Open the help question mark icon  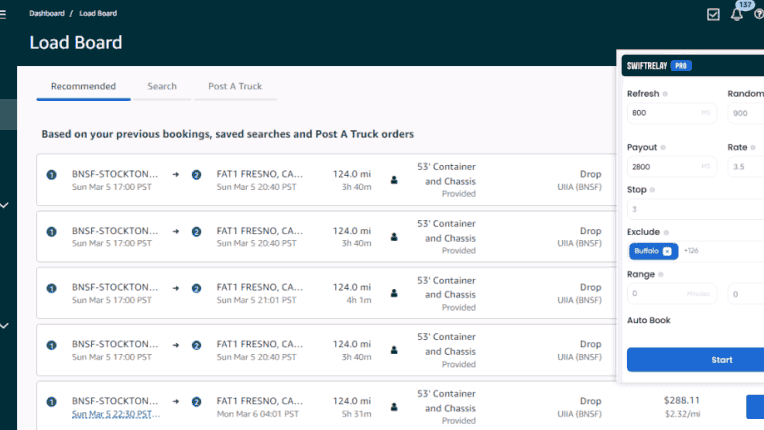click(x=759, y=14)
